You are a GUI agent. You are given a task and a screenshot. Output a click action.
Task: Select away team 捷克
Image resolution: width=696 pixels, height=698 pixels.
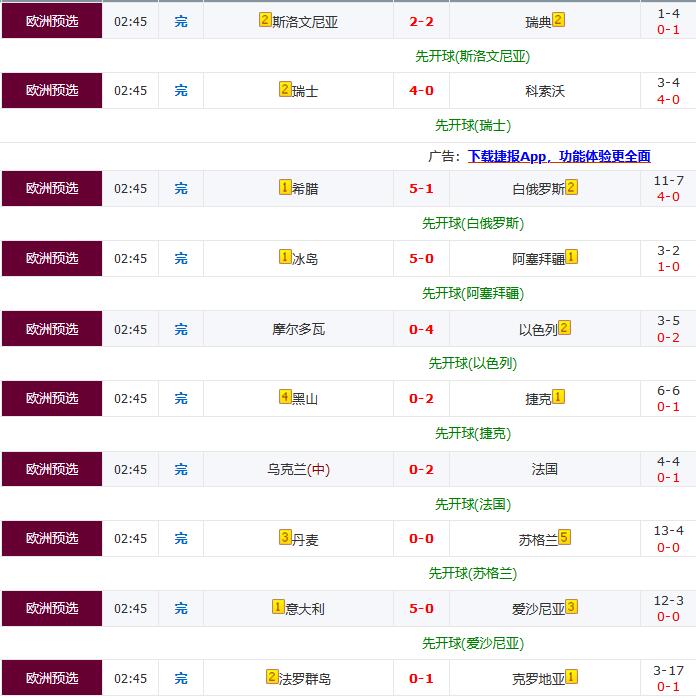coord(538,398)
